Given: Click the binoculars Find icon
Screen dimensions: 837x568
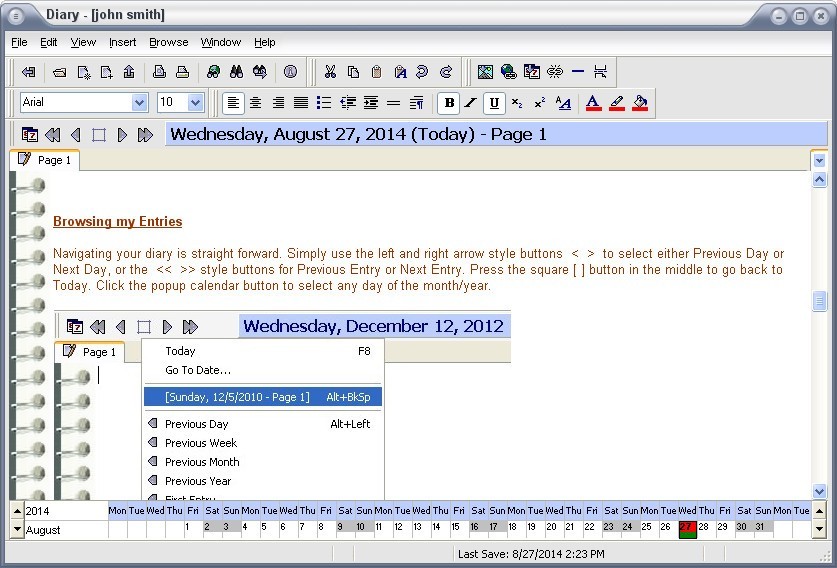Looking at the screenshot, I should 236,72.
